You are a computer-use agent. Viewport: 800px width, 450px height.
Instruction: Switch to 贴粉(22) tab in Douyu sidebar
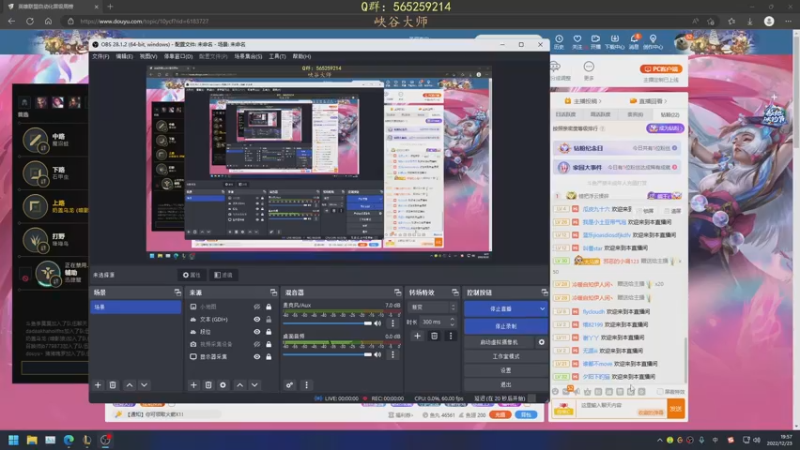click(x=669, y=115)
